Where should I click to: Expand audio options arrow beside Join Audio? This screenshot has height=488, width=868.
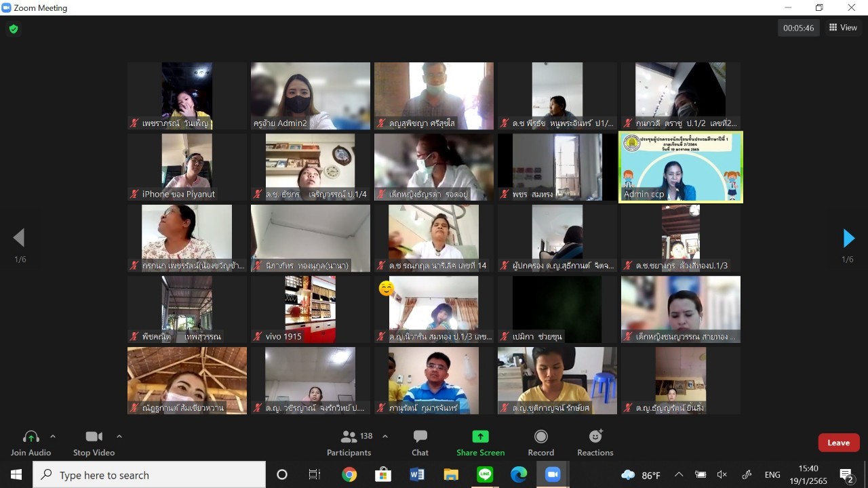point(53,436)
